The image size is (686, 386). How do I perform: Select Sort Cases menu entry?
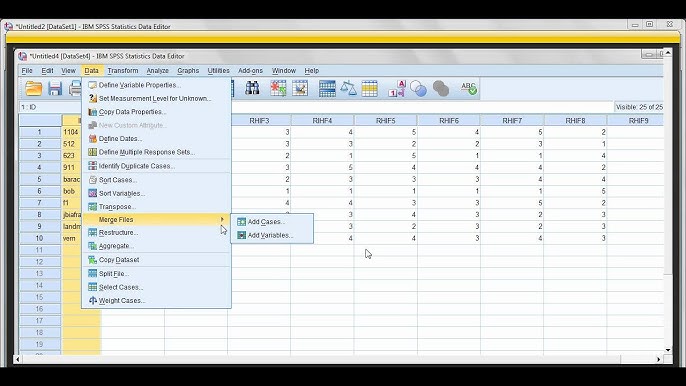[156, 180]
